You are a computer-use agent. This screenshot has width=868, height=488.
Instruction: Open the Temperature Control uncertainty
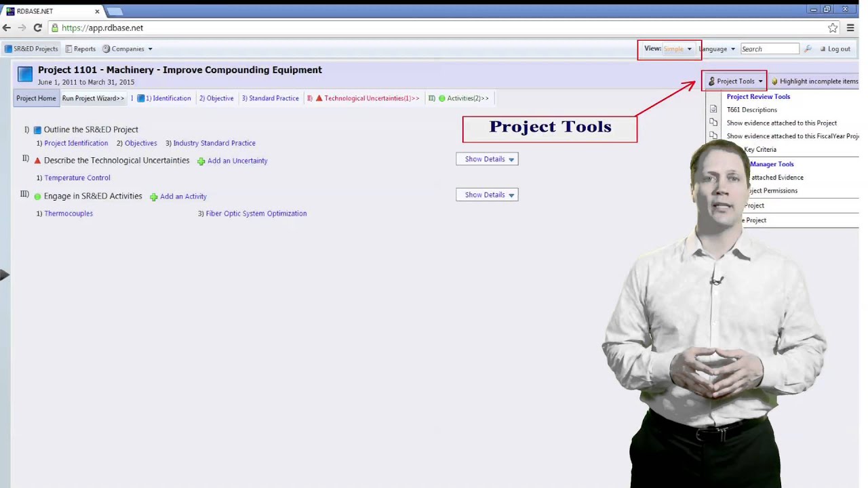click(77, 178)
